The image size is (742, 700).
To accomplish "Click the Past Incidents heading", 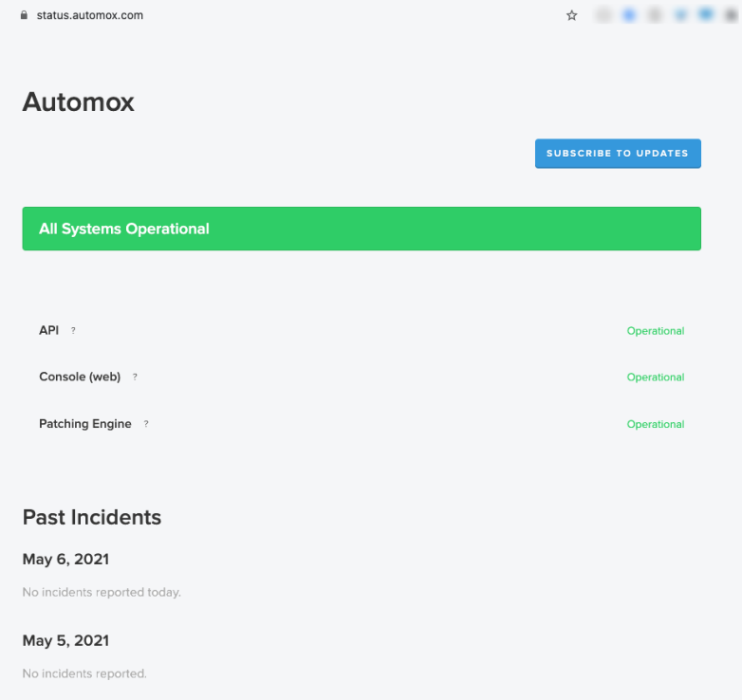I will coord(92,517).
